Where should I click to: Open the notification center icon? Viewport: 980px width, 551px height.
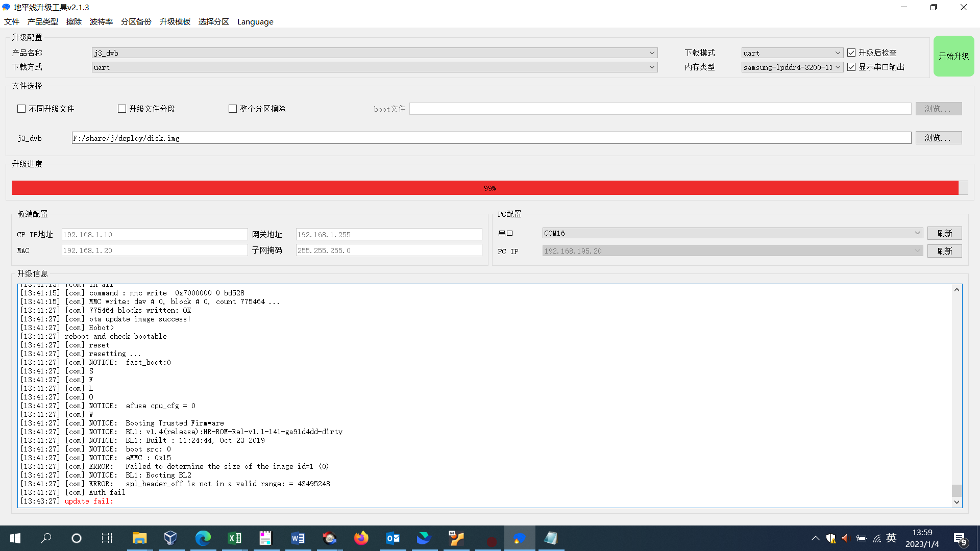(960, 539)
